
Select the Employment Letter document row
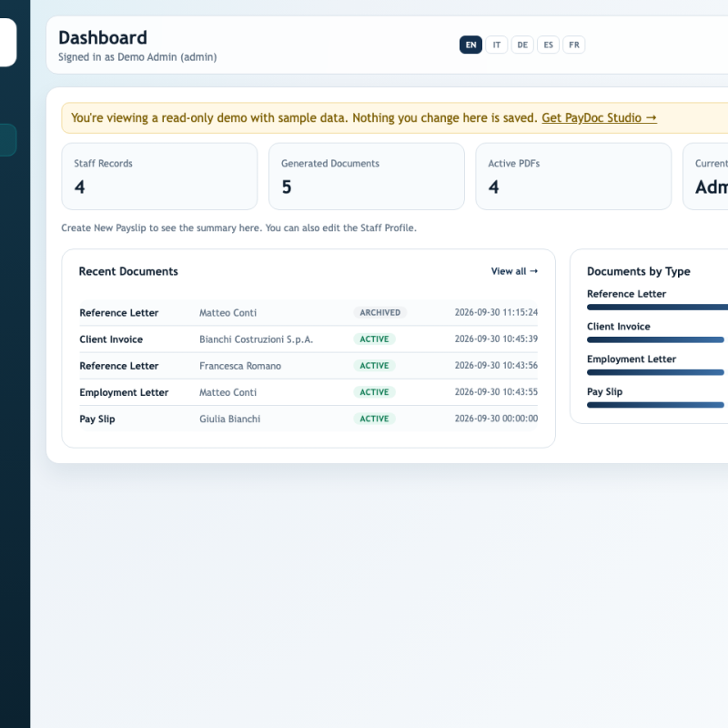pos(308,392)
